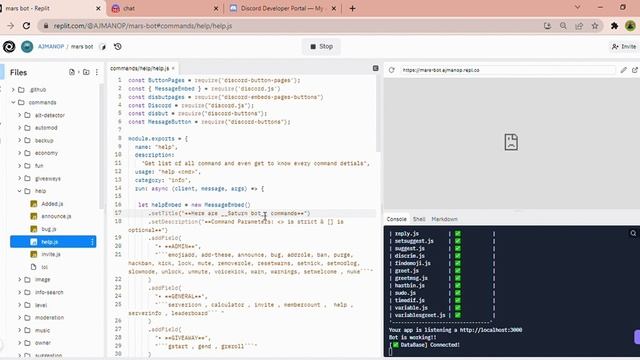Switch to the Shell tab

point(419,219)
